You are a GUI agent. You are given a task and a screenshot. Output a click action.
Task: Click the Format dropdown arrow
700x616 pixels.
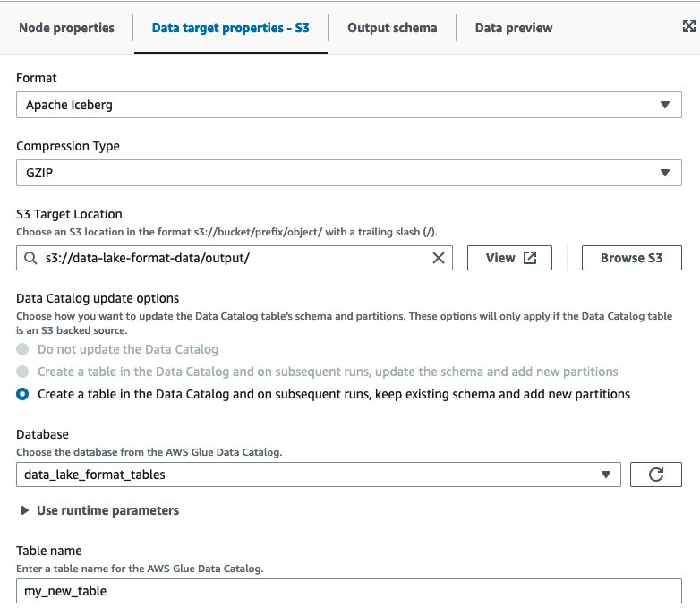pos(664,105)
